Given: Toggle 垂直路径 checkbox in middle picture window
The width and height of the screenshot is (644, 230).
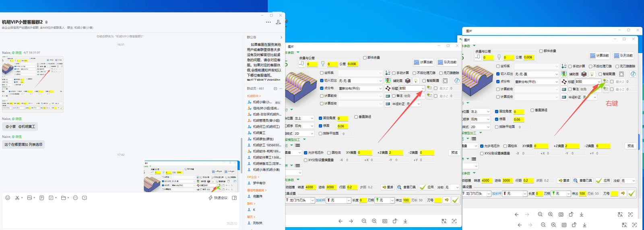Looking at the screenshot, I should pos(356,117).
